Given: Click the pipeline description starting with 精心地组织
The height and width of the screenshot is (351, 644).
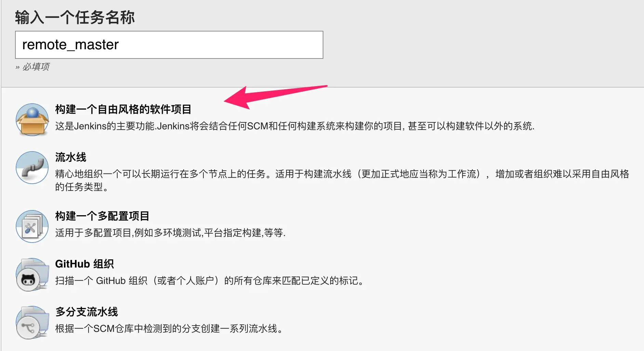Looking at the screenshot, I should [342, 174].
